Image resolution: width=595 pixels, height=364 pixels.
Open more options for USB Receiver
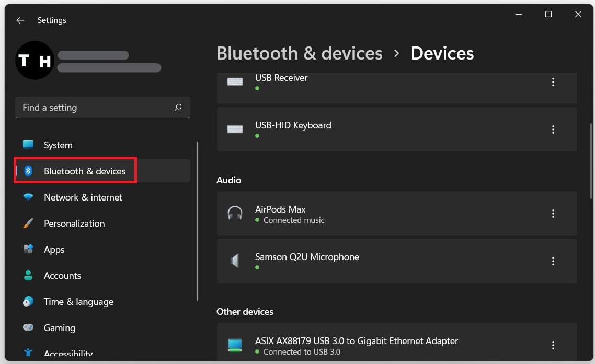(553, 82)
